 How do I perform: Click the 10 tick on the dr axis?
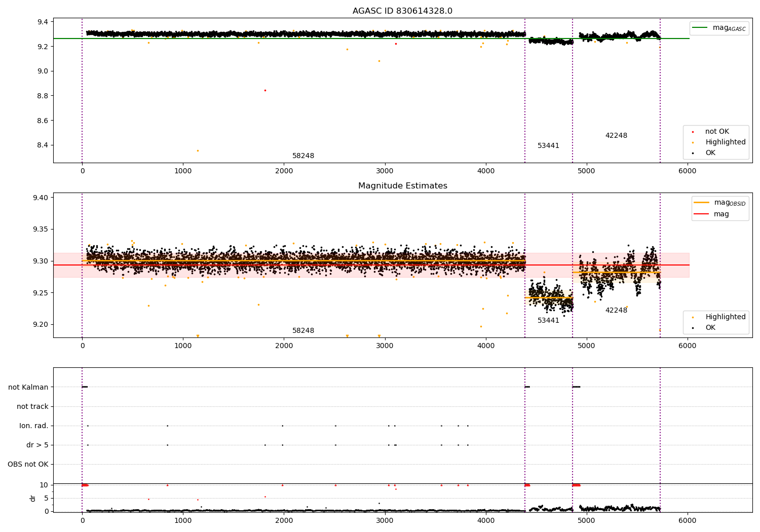coord(44,485)
